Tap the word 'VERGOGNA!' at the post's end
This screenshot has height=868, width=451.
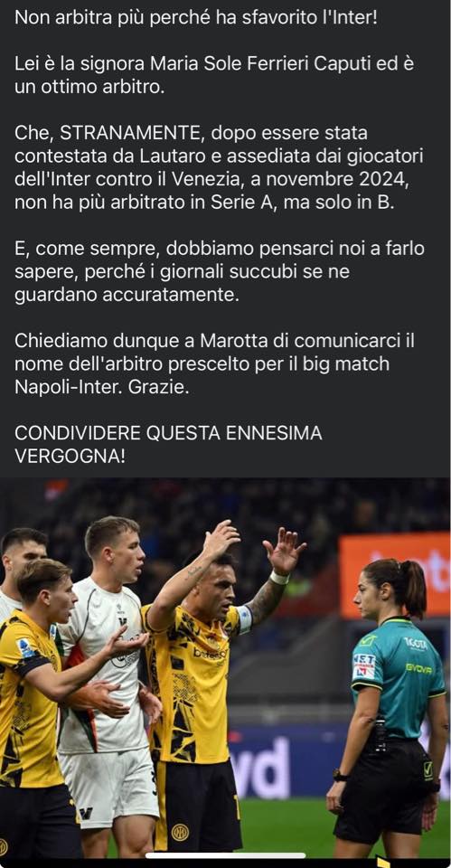pyautogui.click(x=70, y=456)
